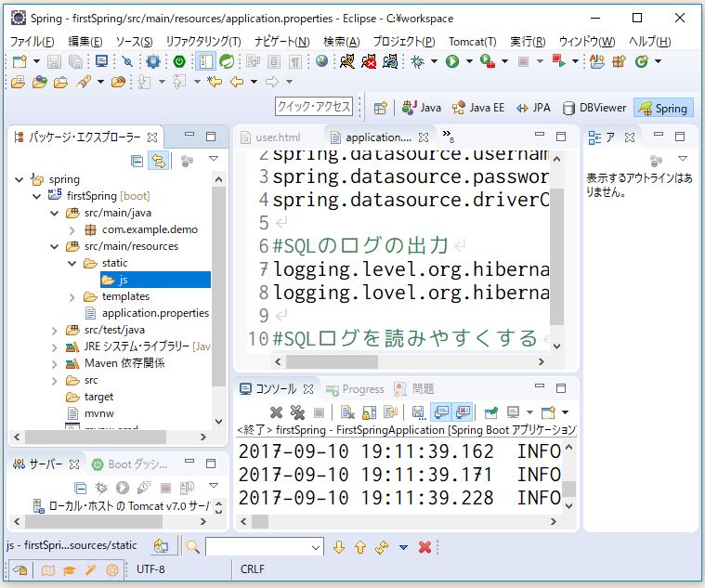Select the Spring perspective button

tap(663, 109)
